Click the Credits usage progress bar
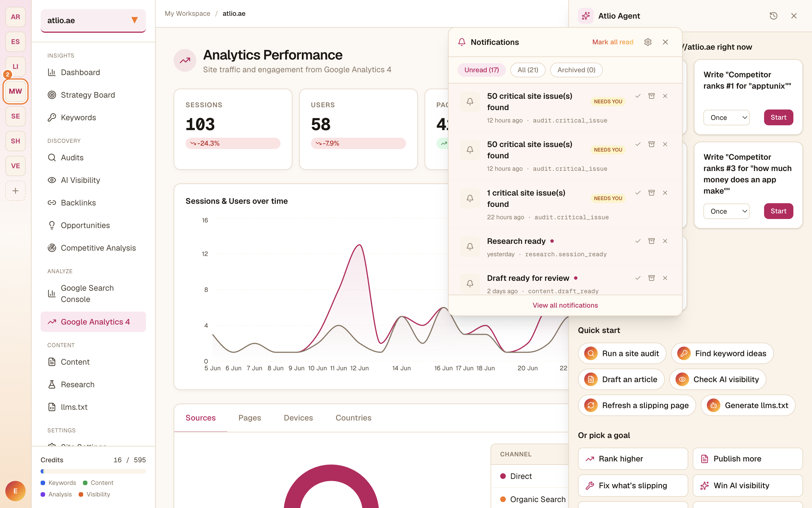The height and width of the screenshot is (508, 812). tap(93, 471)
